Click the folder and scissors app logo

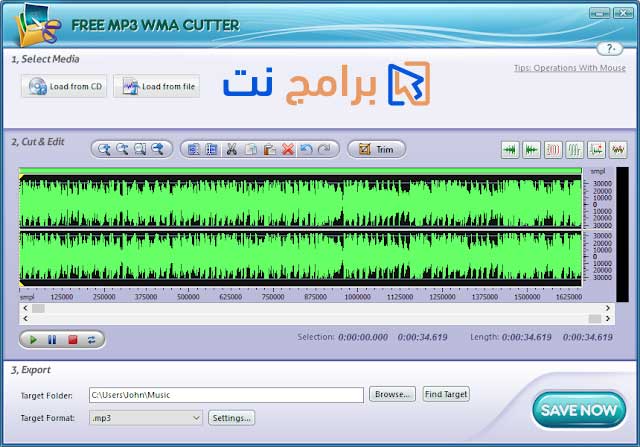click(38, 26)
